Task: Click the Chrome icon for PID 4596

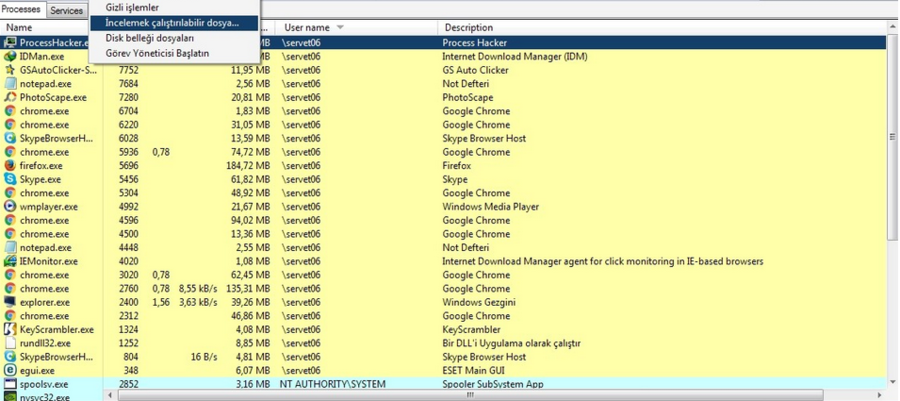Action: 10,220
